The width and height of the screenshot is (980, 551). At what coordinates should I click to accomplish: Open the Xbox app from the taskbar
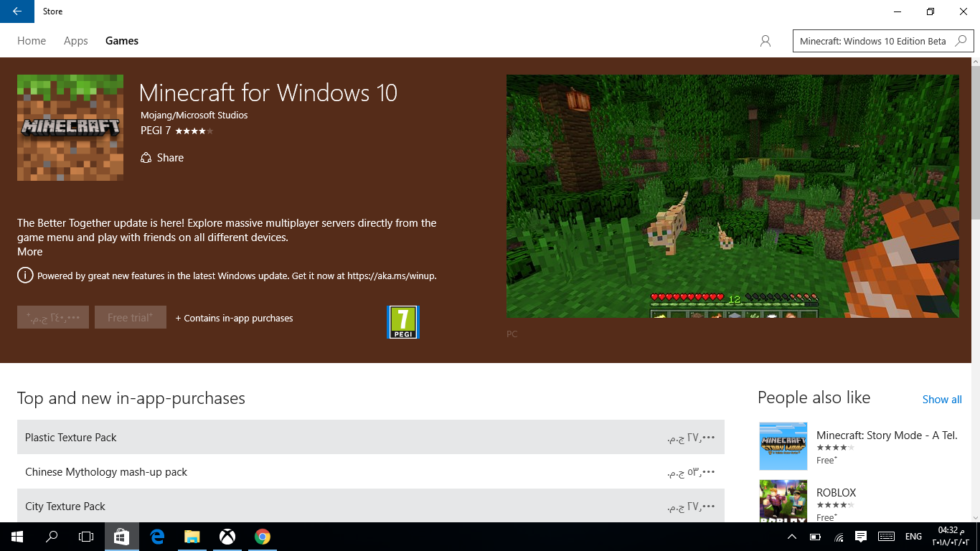227,537
